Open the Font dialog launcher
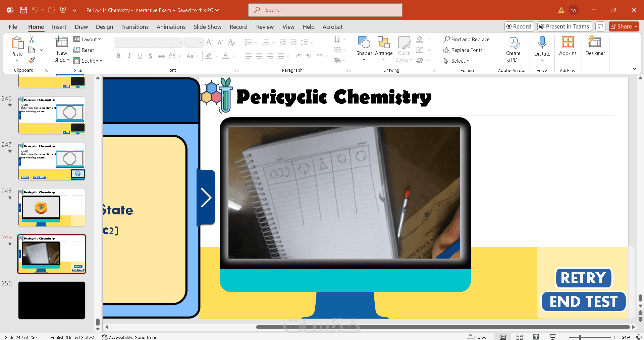The image size is (644, 340). pos(237,70)
